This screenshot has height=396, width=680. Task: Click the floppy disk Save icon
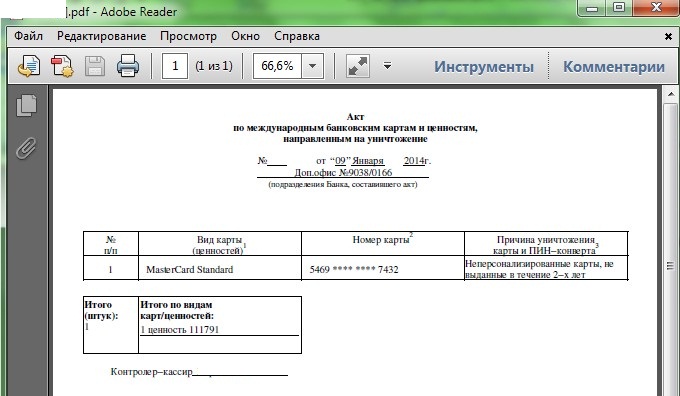click(x=95, y=66)
